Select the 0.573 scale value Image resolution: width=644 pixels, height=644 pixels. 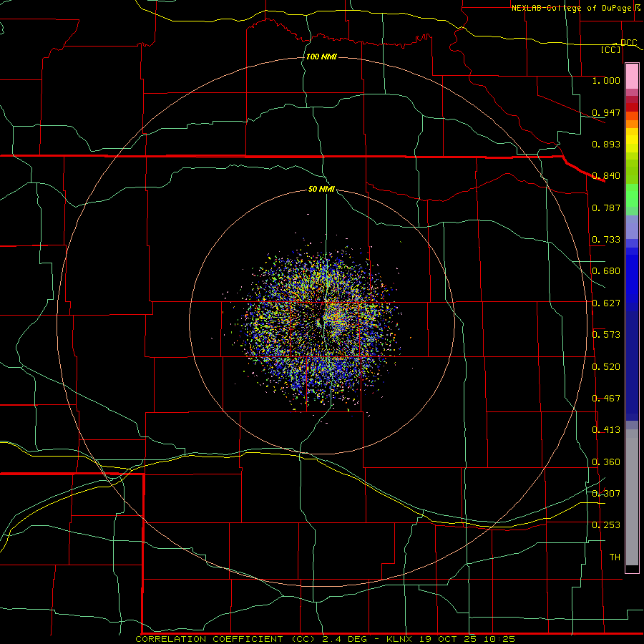coord(606,335)
